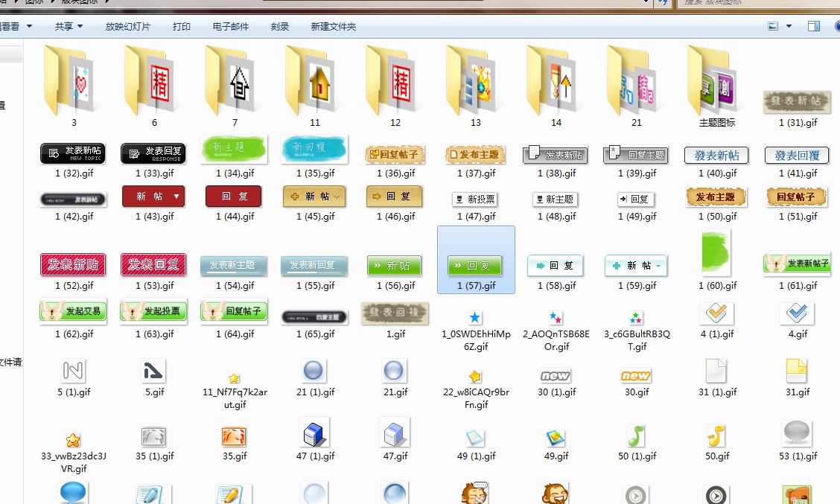Toggle the preview pane icon
Screen dimensions: 840x504
tap(814, 26)
